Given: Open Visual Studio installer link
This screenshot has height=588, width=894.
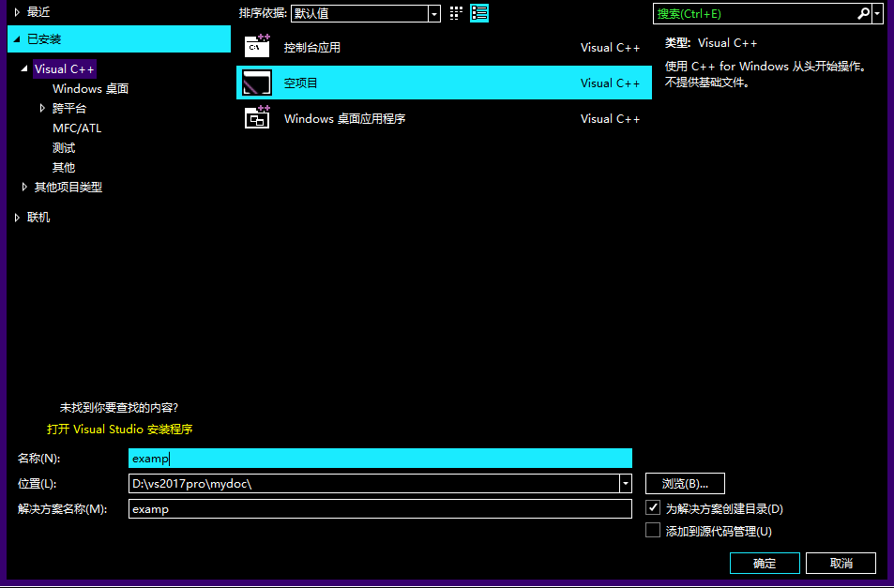Looking at the screenshot, I should coord(120,429).
